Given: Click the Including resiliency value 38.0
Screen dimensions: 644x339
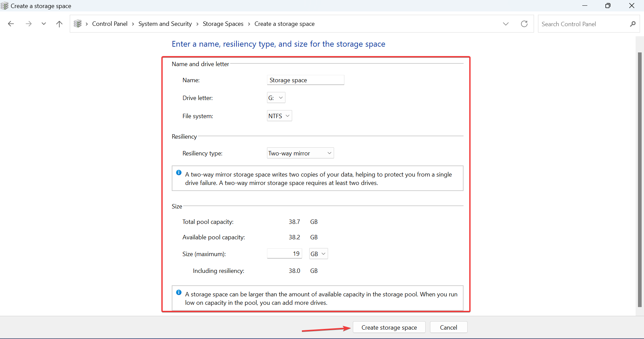Looking at the screenshot, I should [294, 271].
